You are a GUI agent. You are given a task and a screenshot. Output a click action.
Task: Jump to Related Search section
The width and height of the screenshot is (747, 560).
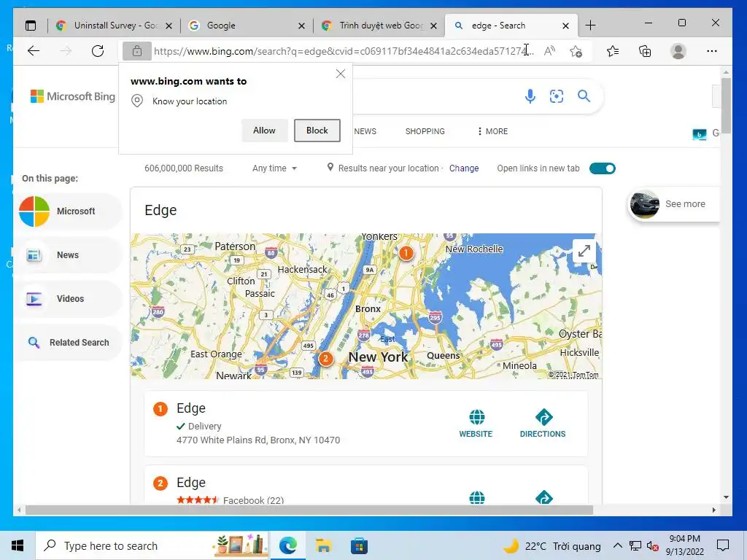(x=69, y=343)
